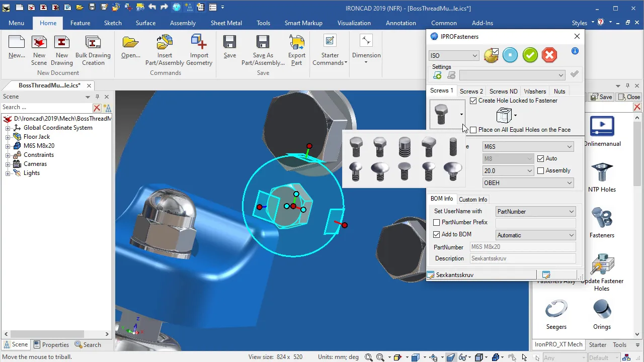644x362 pixels.
Task: Open the Custom Info tab
Action: (473, 200)
